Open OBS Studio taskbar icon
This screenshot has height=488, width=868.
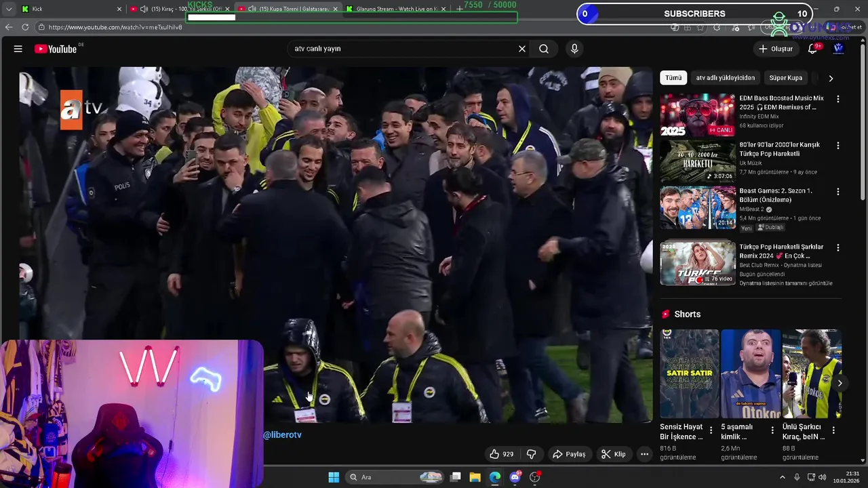534,477
